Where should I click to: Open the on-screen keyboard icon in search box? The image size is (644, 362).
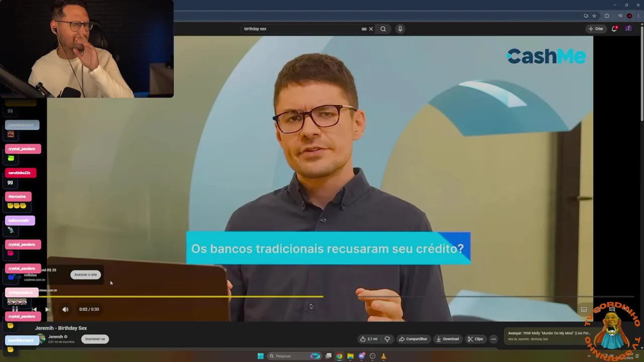tap(364, 29)
